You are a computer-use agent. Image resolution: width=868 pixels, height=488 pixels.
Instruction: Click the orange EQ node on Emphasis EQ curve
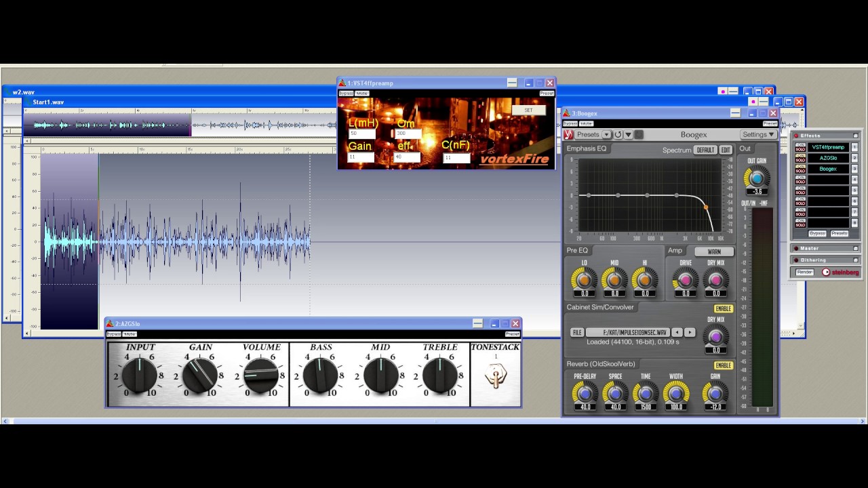pos(706,207)
